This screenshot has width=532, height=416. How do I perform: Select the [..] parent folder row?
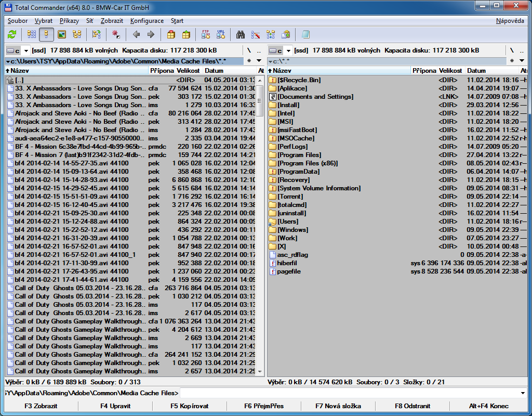(130, 80)
